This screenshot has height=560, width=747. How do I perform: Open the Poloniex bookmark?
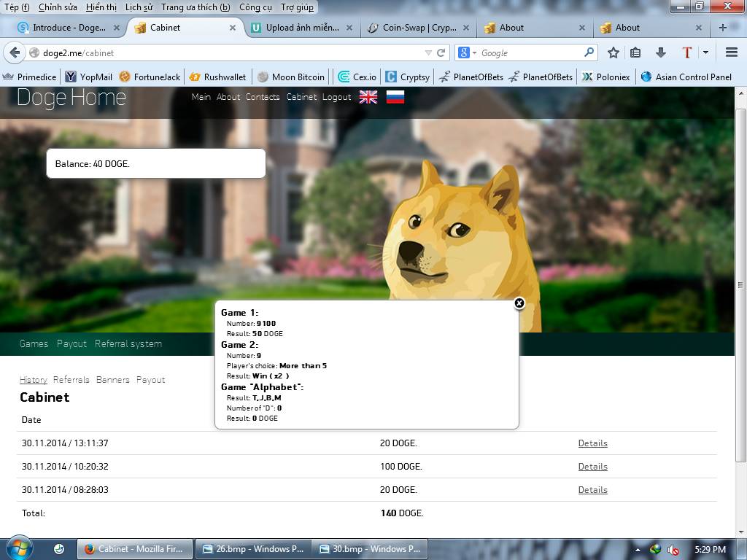pos(606,77)
